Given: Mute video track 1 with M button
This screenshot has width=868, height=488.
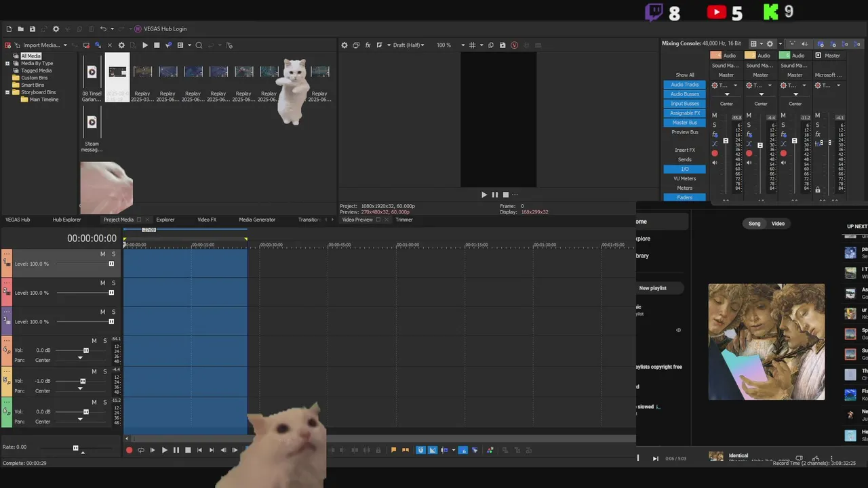Looking at the screenshot, I should [102, 254].
